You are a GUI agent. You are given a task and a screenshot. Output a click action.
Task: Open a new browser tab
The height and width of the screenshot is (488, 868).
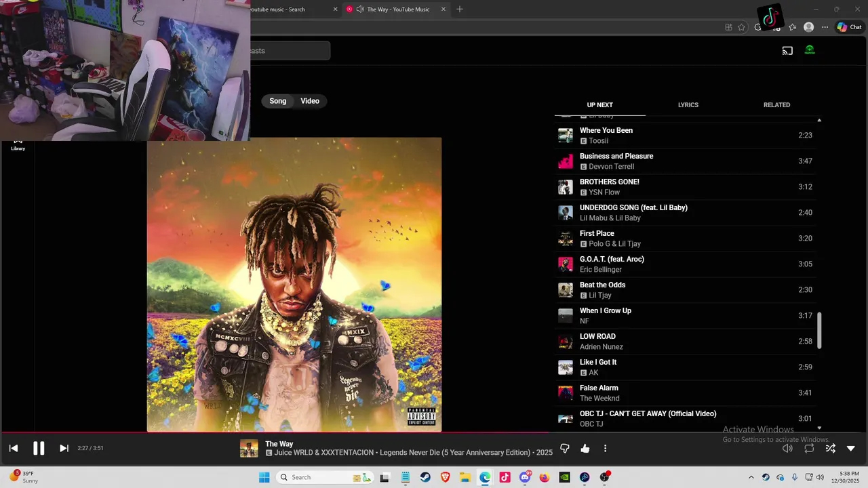pyautogui.click(x=460, y=9)
